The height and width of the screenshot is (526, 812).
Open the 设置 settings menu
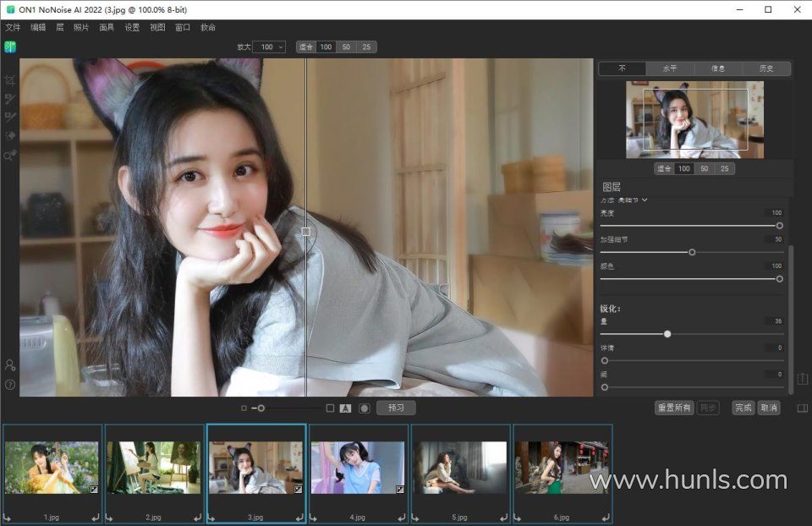pos(132,27)
